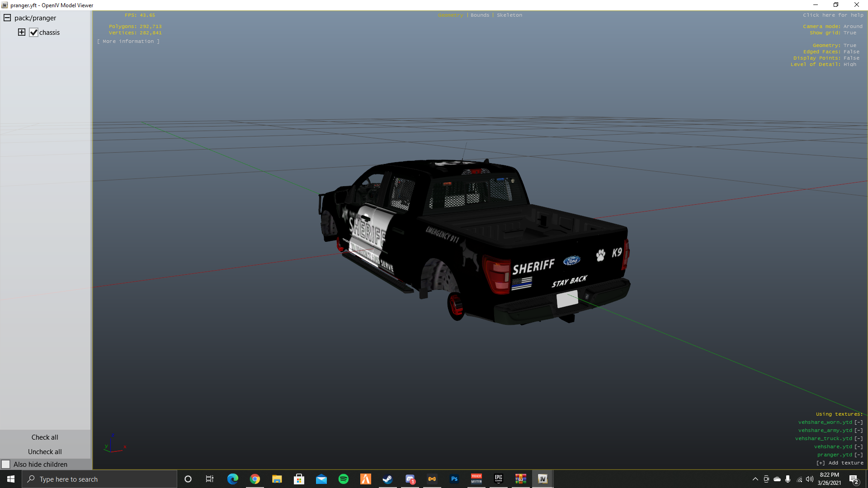Click Add texture at bottom right

[x=840, y=463]
